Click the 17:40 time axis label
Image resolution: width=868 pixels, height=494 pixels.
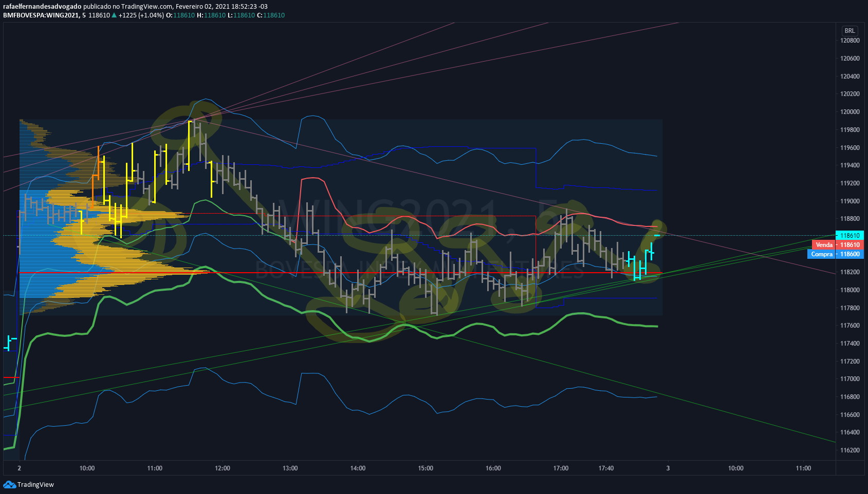(606, 468)
